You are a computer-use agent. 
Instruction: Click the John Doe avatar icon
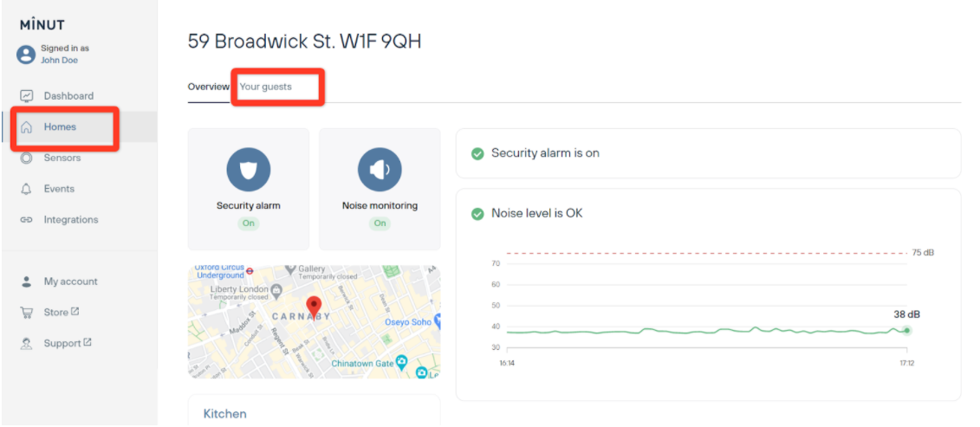click(x=26, y=55)
